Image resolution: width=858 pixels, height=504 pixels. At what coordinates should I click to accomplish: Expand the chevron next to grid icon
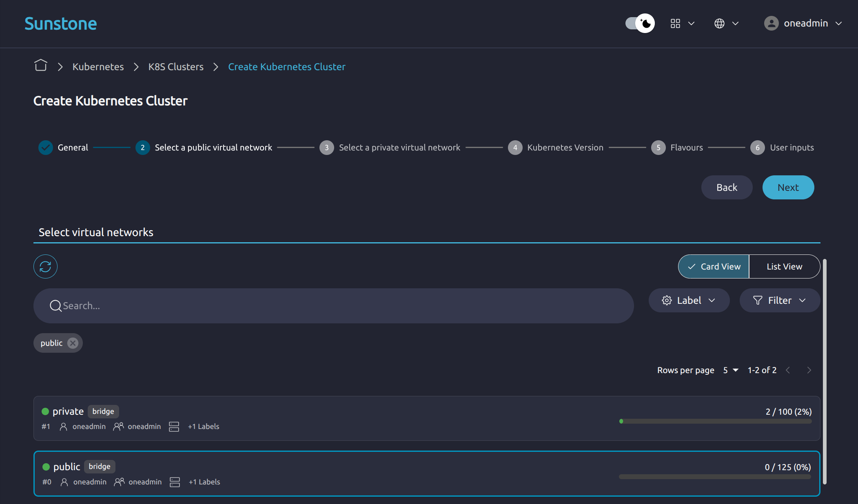point(691,23)
